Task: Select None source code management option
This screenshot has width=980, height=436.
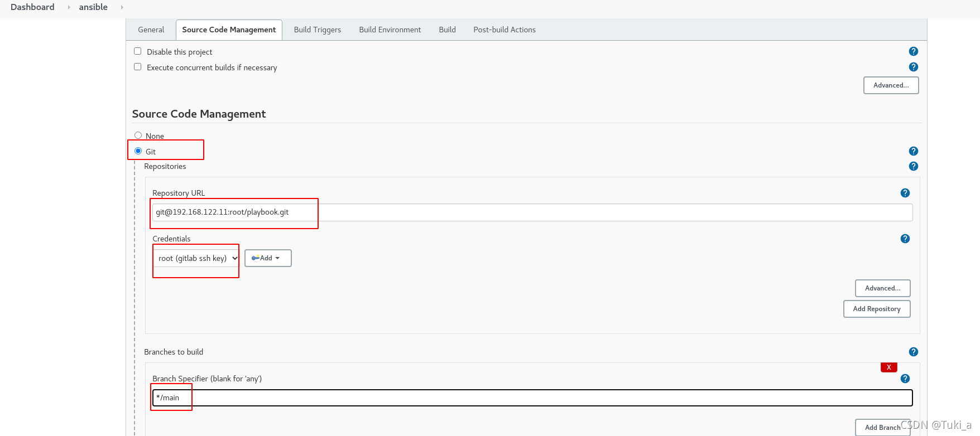Action: coord(138,135)
